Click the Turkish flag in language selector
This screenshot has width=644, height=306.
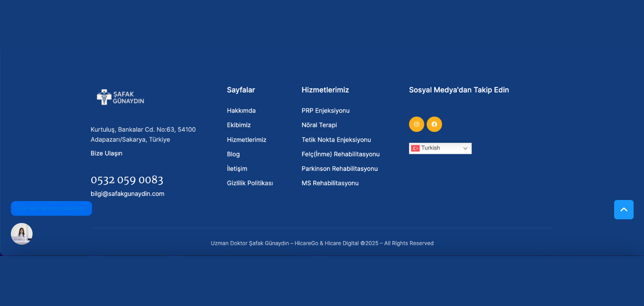[x=415, y=149]
